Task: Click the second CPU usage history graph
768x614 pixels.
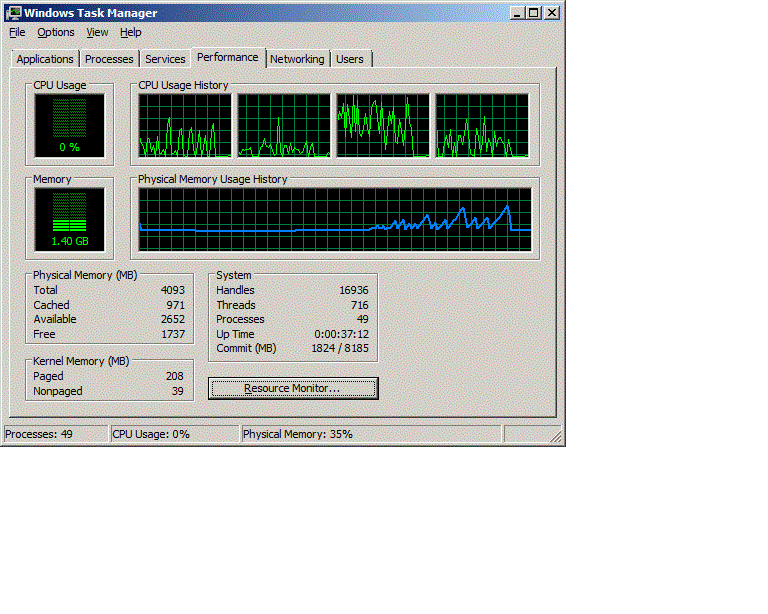Action: point(284,126)
